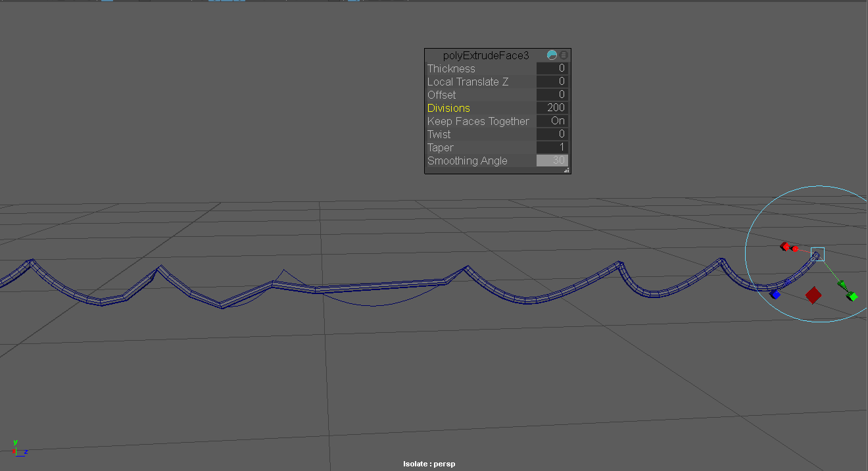
Task: Click the Thickness attribute label
Action: tap(451, 68)
